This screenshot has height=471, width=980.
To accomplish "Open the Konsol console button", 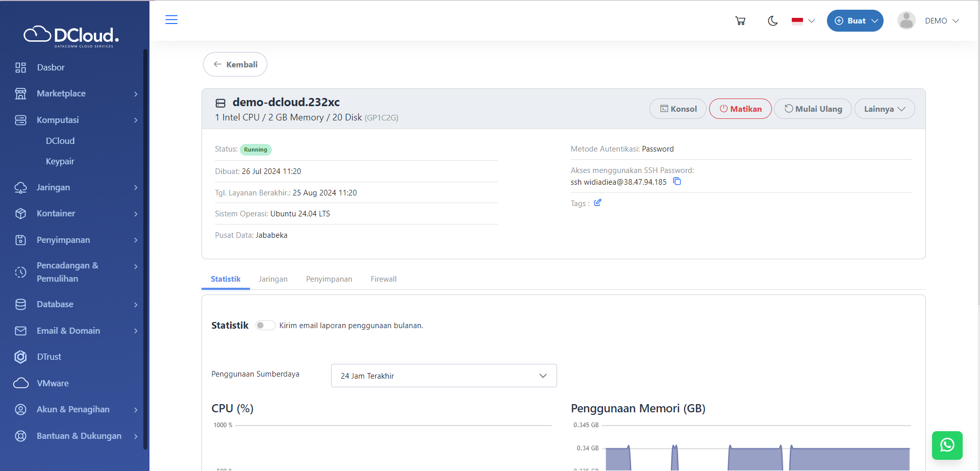I will 677,109.
